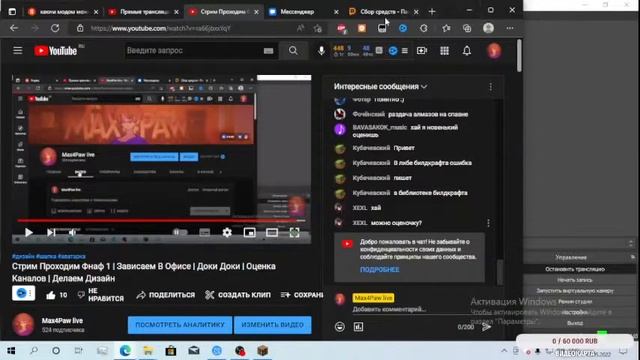The height and width of the screenshot is (360, 640).
Task: Open the Max4Paw live channel avatar
Action: point(23,324)
